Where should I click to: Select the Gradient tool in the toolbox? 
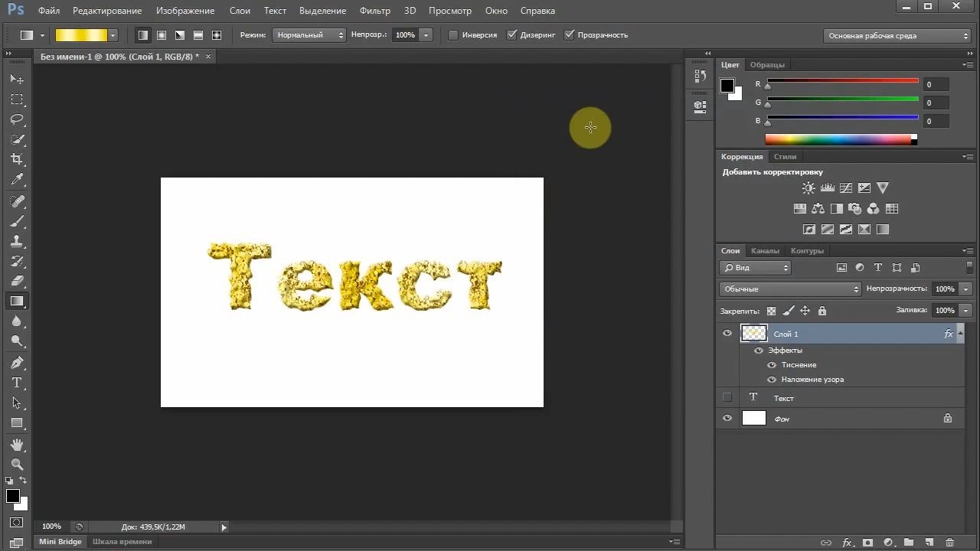tap(17, 301)
